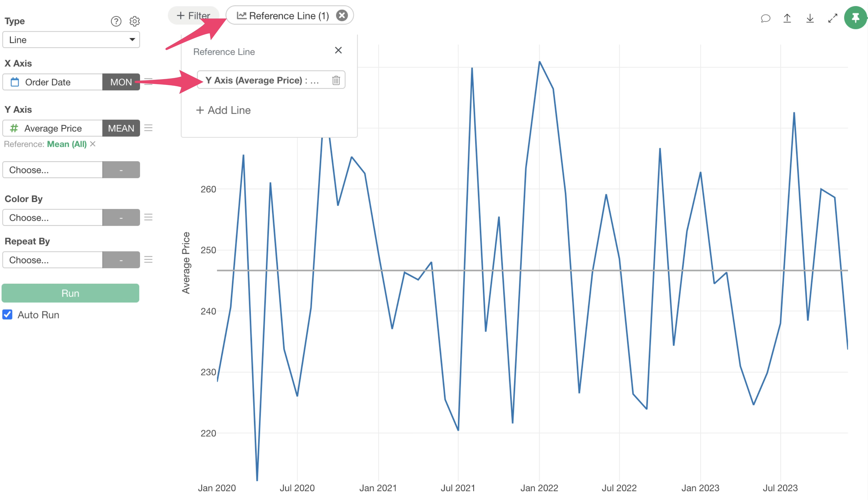Image resolution: width=868 pixels, height=500 pixels.
Task: Click the upload export arrow icon
Action: coord(787,18)
